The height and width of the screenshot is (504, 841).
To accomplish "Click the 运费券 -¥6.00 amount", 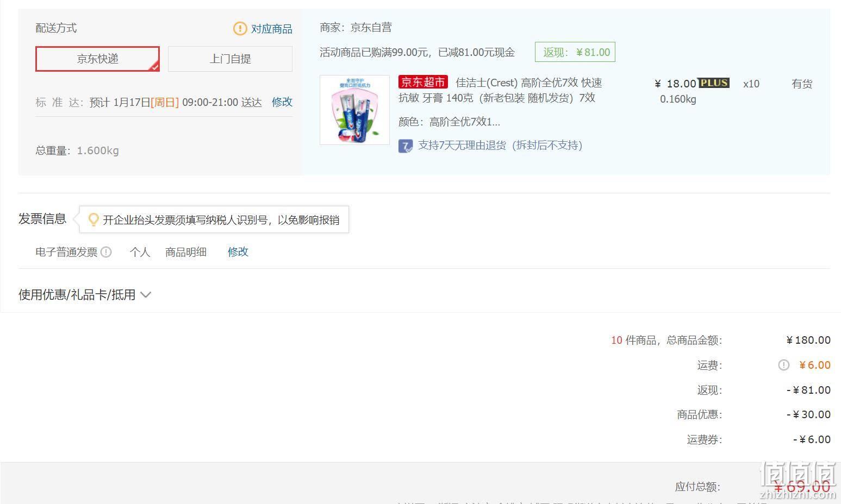I will (x=812, y=439).
